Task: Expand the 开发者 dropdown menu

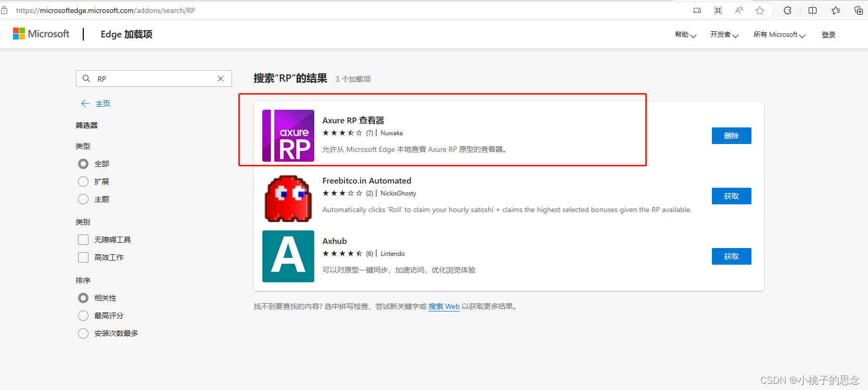Action: (724, 35)
